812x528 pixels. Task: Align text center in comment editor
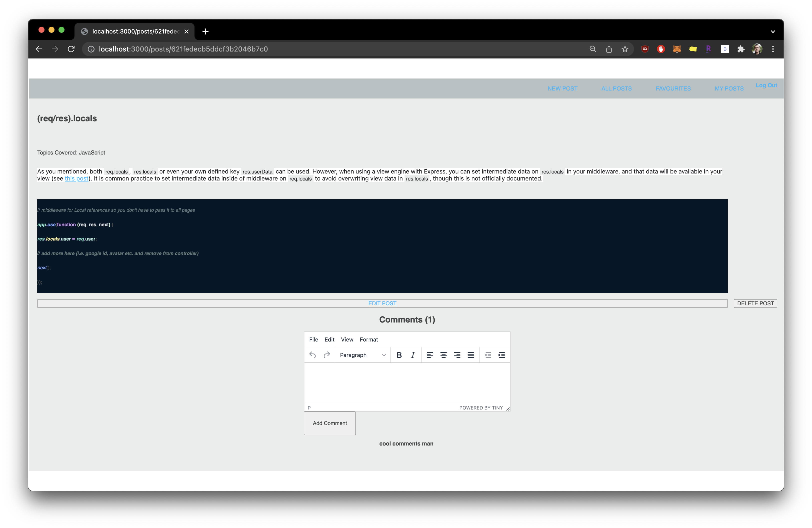click(x=443, y=355)
